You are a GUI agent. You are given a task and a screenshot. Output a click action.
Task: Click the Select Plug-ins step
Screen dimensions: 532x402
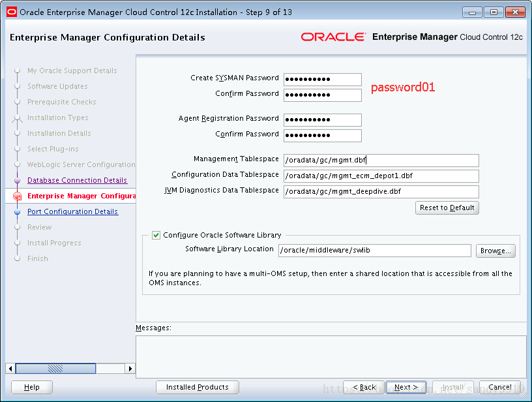pos(53,149)
